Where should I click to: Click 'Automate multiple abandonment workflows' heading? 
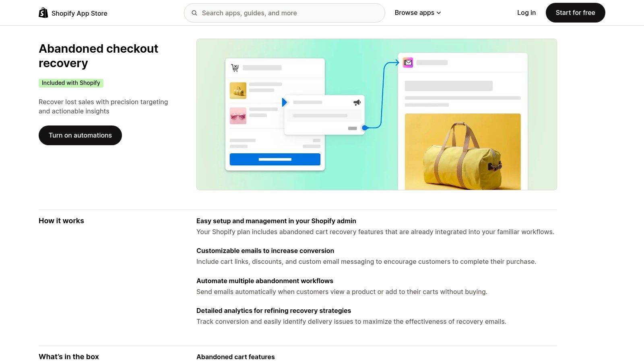[x=265, y=281]
